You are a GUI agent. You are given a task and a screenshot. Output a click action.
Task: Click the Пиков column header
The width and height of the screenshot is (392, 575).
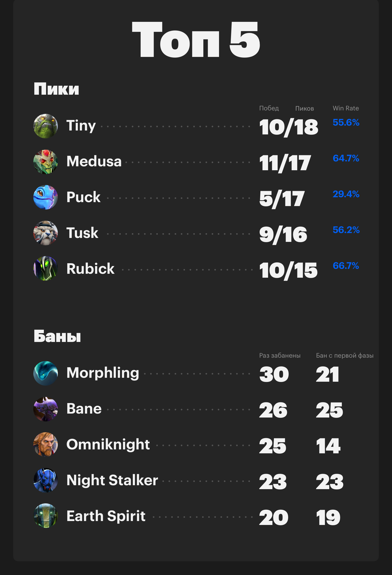(305, 108)
